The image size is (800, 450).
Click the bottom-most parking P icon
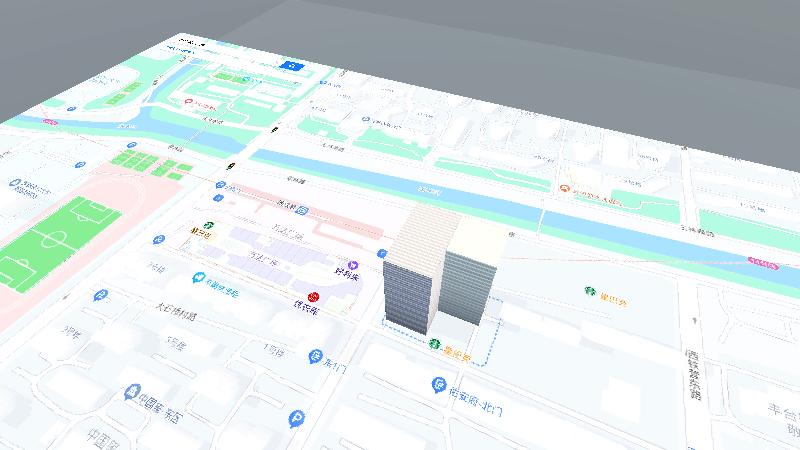pos(295,419)
